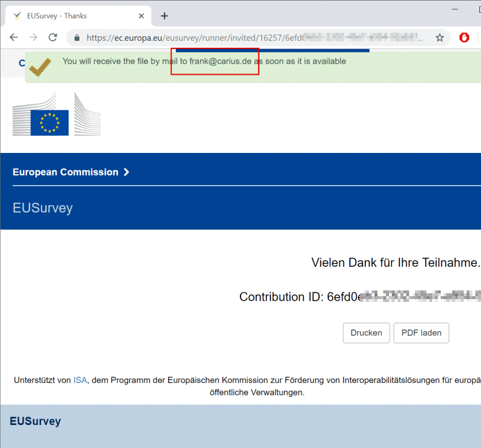
Task: Download the contribution via PDF laden
Action: [421, 333]
